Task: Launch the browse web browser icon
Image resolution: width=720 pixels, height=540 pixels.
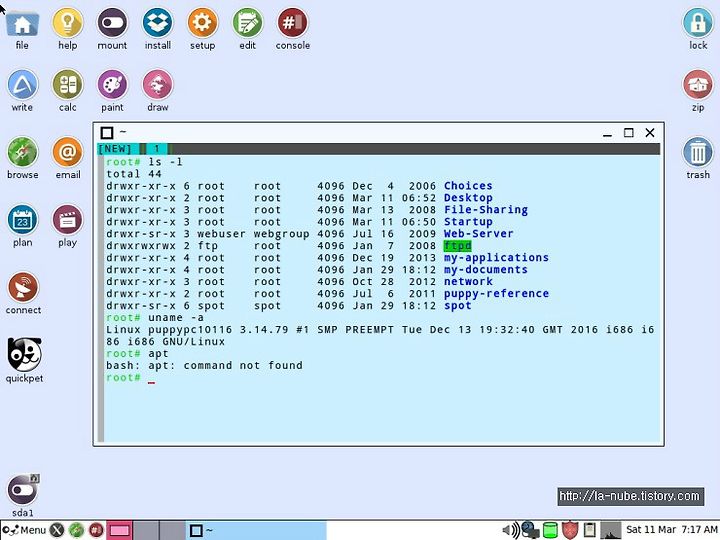Action: click(22, 152)
